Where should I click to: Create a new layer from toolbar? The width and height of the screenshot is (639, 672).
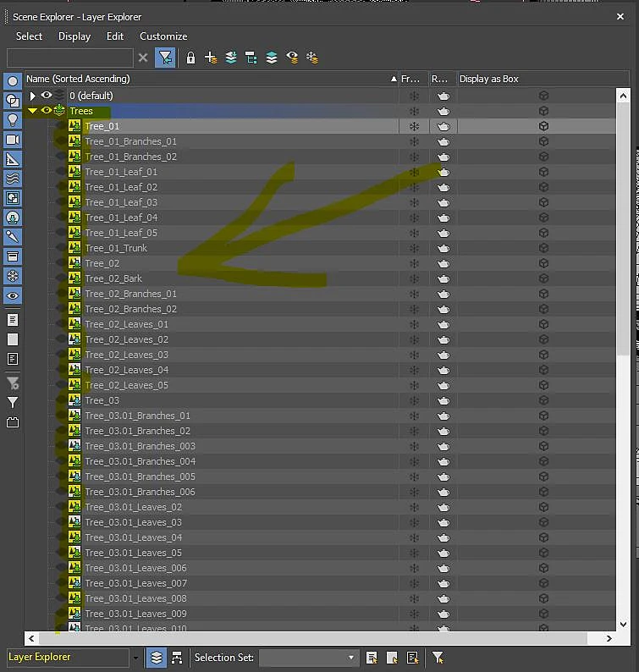pyautogui.click(x=211, y=58)
